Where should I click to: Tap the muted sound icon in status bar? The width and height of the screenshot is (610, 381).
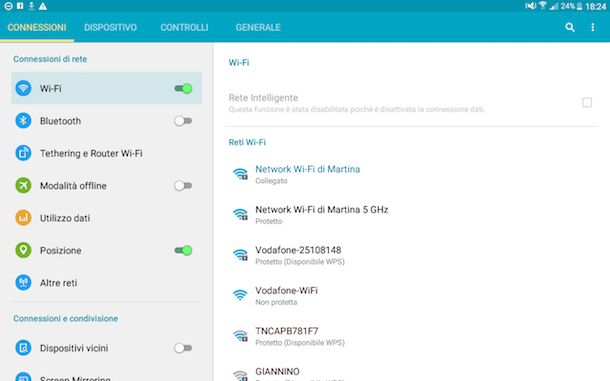(530, 6)
